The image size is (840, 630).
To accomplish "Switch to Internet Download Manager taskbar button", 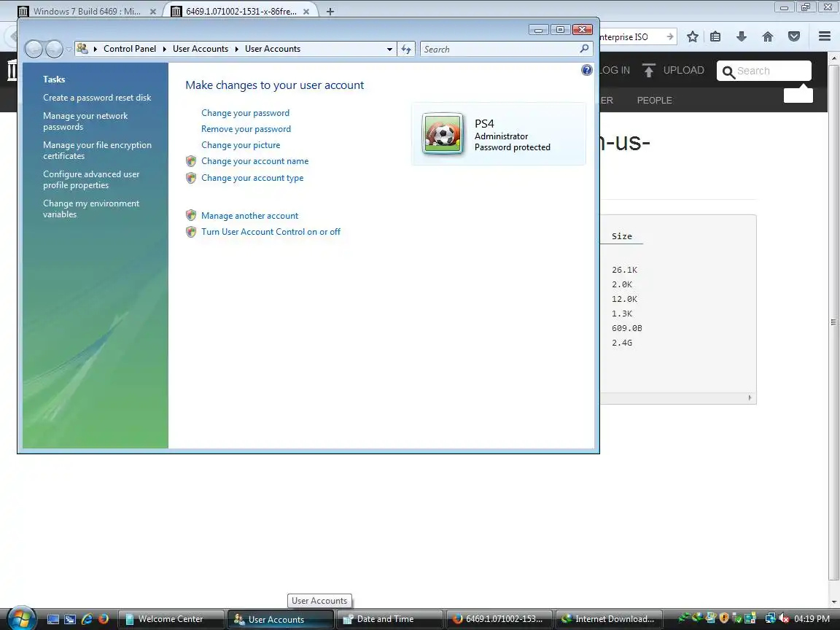I will click(x=609, y=619).
